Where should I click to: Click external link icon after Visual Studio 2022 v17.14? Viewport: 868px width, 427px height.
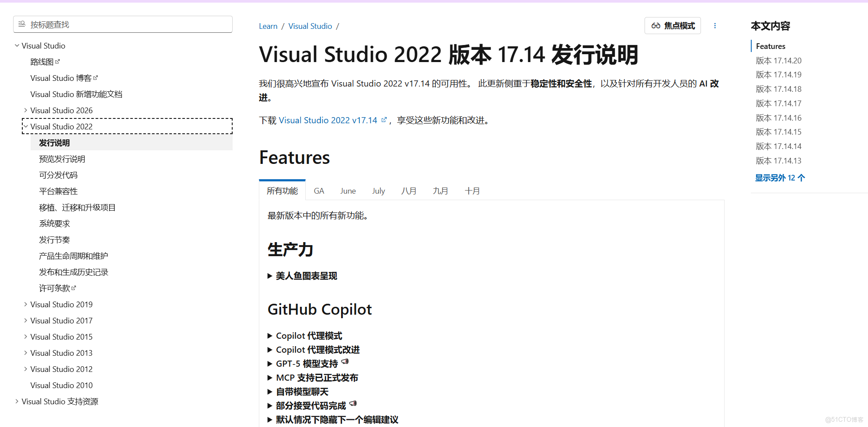384,120
